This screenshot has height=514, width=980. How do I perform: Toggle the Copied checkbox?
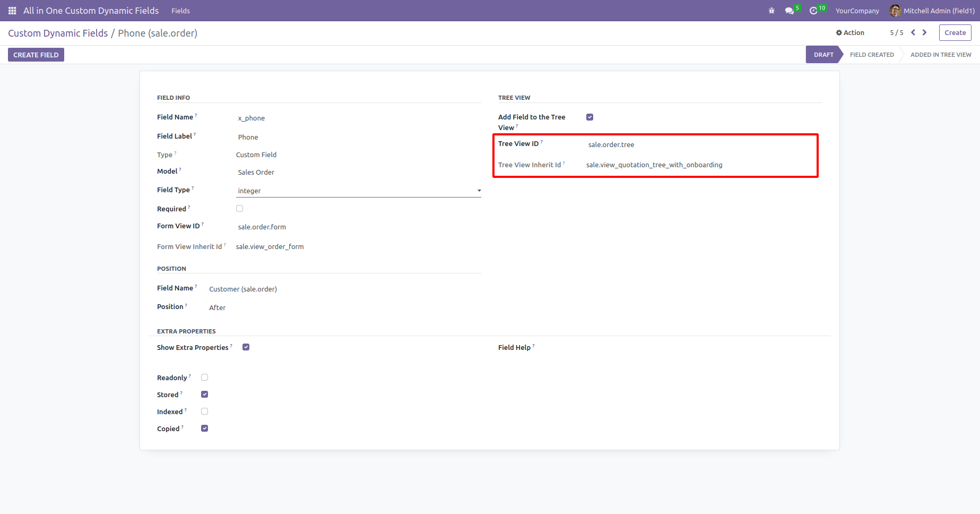[x=204, y=429]
